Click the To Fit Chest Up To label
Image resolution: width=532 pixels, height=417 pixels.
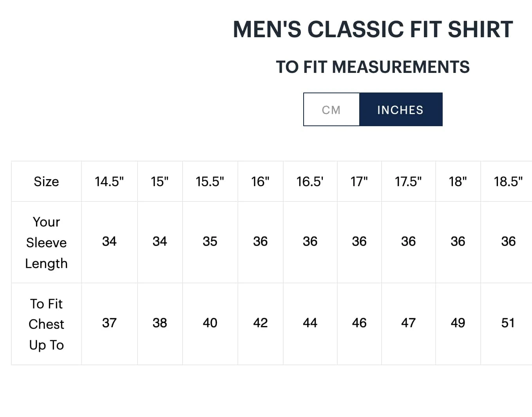[x=46, y=324]
